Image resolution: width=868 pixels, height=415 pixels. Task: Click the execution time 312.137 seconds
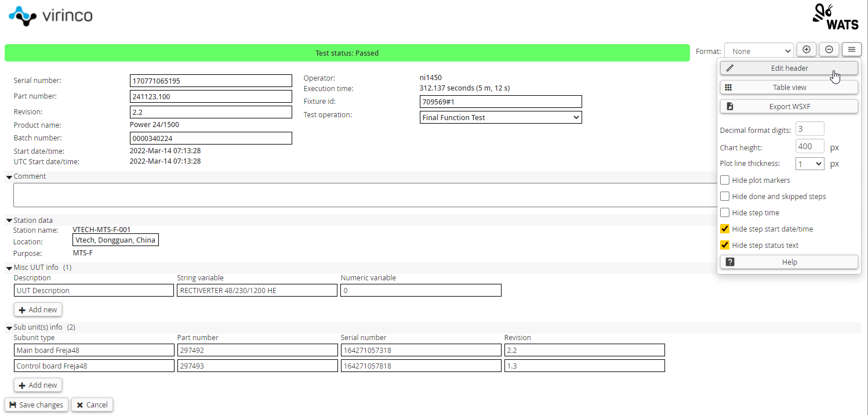[464, 88]
